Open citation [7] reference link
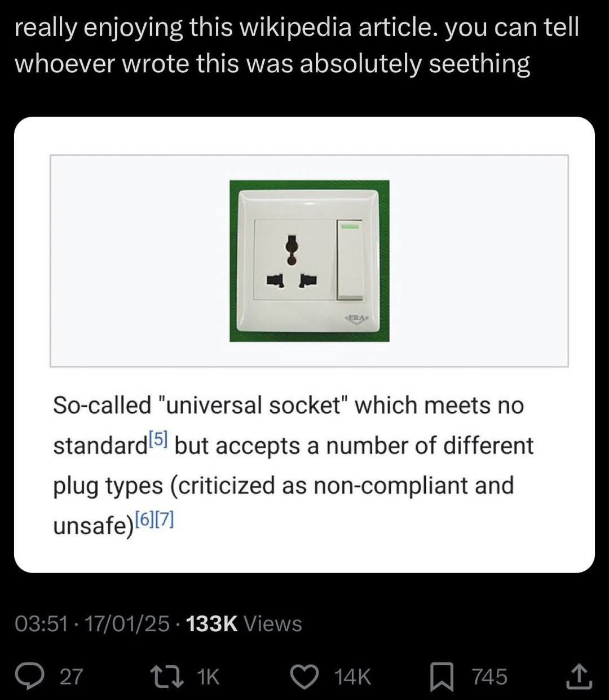Screen dimensions: 609x700 (165, 520)
